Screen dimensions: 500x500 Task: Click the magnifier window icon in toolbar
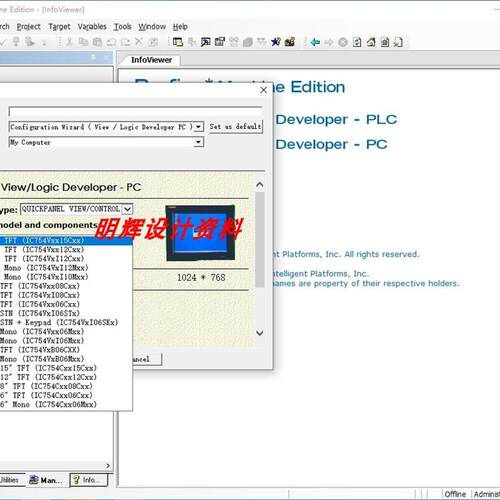click(206, 42)
